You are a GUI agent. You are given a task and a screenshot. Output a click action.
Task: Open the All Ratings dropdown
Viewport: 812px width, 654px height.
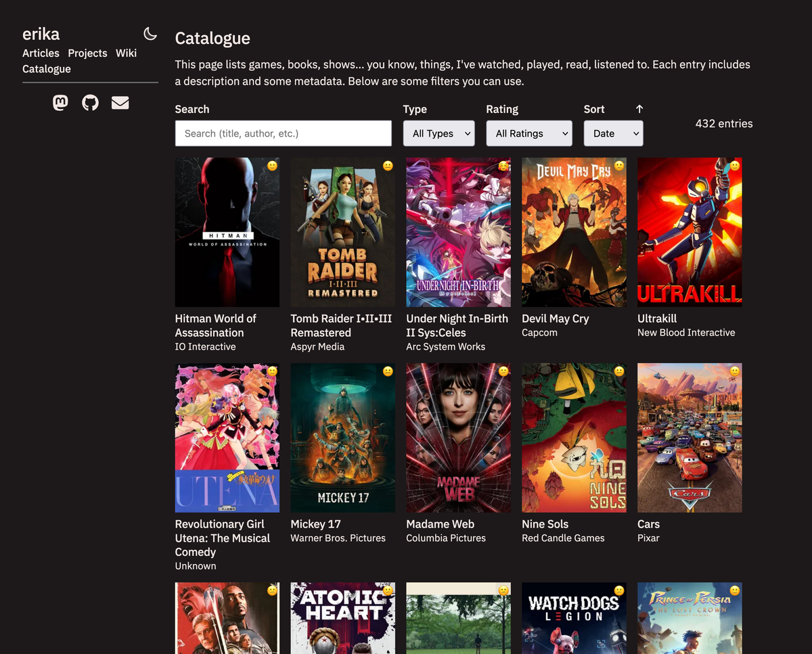pyautogui.click(x=528, y=133)
